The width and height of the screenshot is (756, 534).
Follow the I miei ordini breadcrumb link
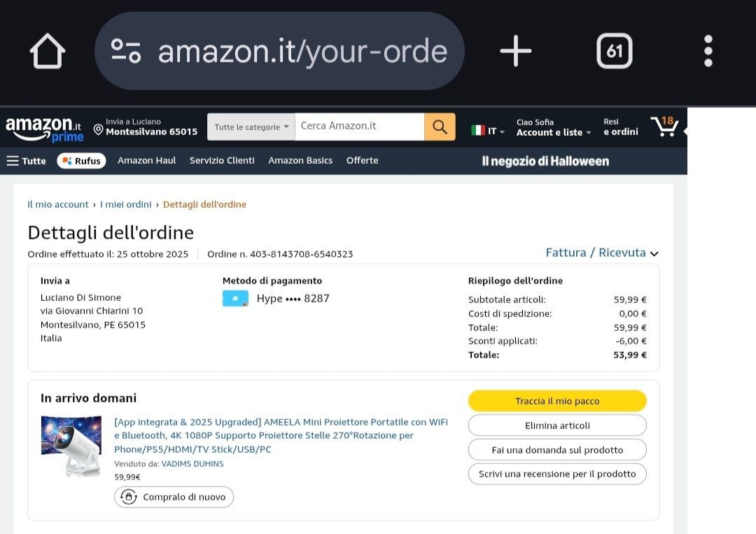tap(126, 204)
